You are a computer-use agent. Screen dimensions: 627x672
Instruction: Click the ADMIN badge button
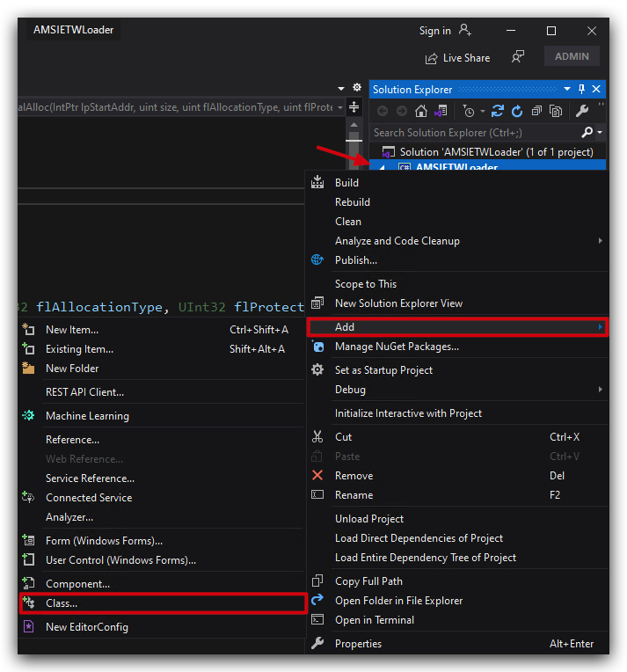(x=572, y=56)
